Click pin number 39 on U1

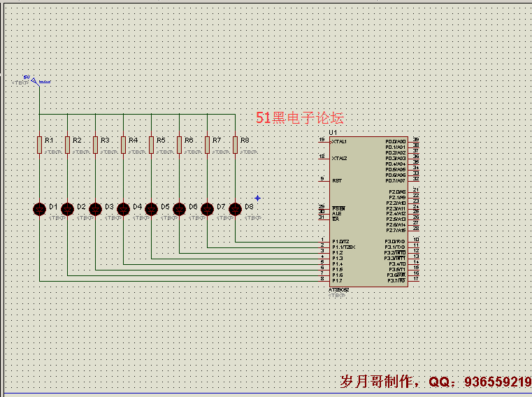point(416,139)
